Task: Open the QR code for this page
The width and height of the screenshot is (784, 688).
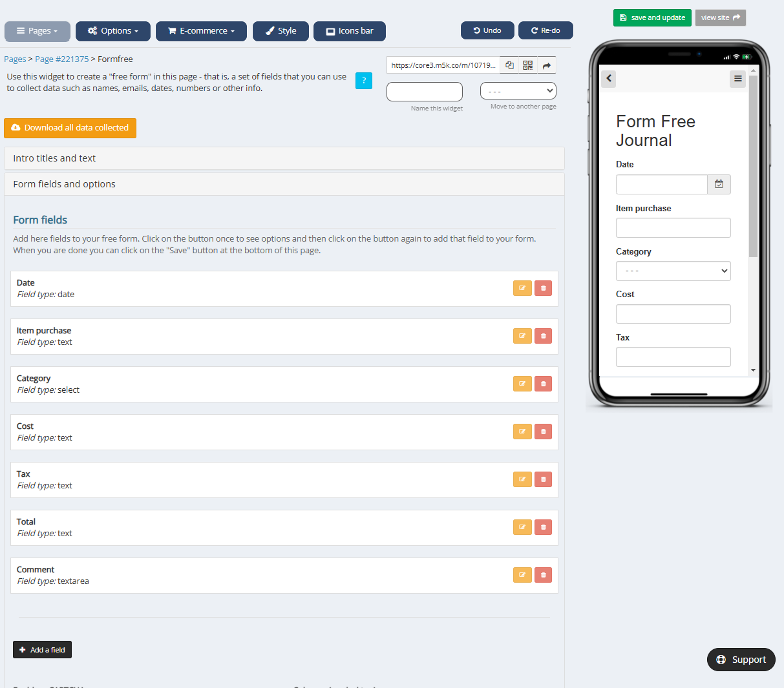Action: click(x=527, y=65)
